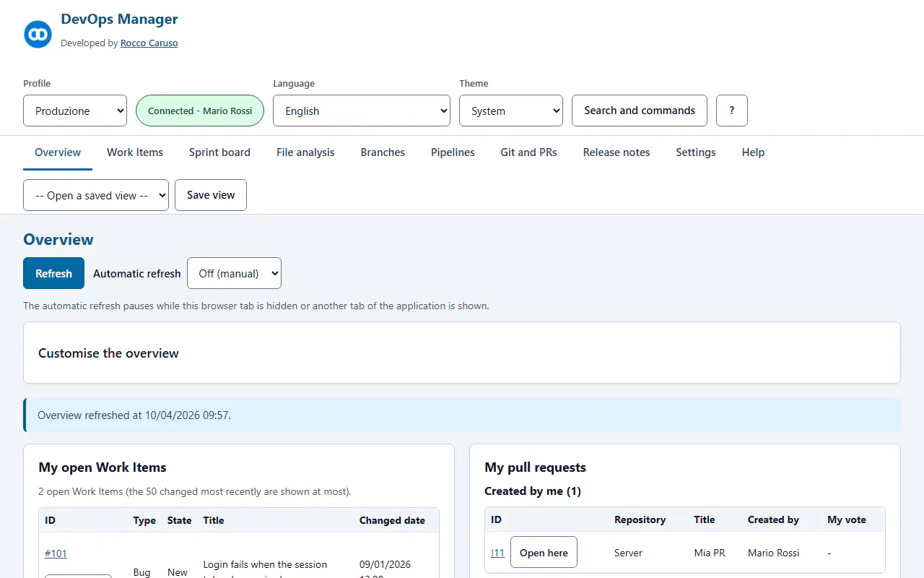Open Search and commands
924x578 pixels.
(x=640, y=111)
